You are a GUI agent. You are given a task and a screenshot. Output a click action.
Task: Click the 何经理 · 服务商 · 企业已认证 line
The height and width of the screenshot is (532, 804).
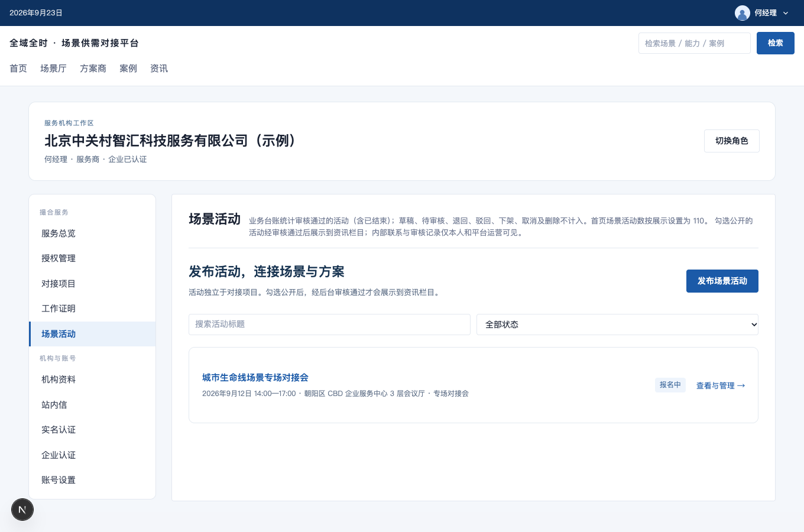pos(96,160)
